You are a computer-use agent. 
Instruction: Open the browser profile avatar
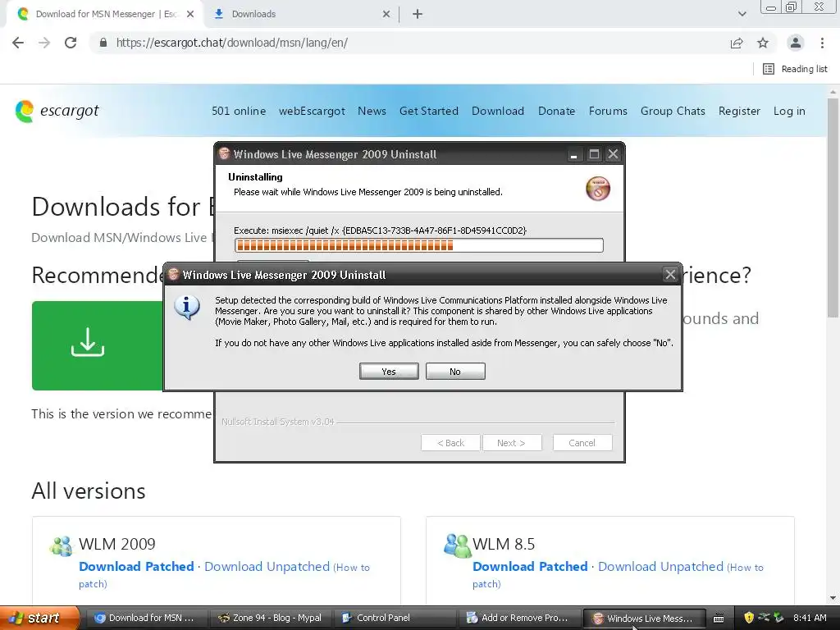796,43
